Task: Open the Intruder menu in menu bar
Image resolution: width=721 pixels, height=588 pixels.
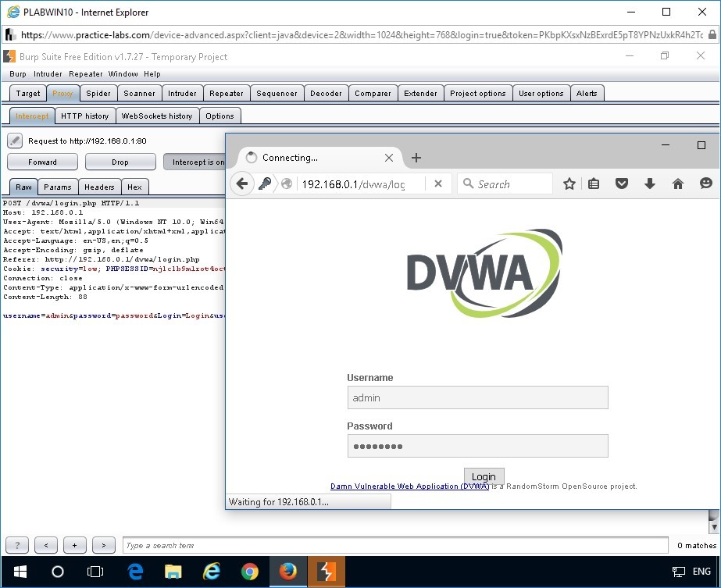Action: click(48, 74)
